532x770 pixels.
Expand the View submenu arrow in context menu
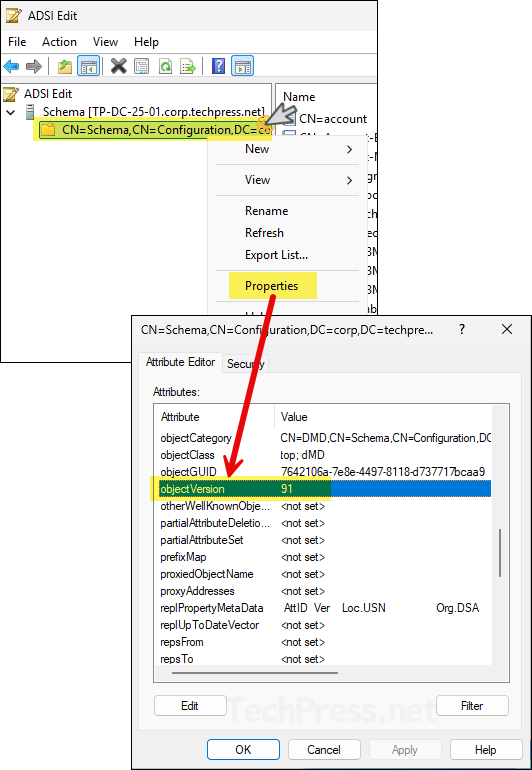(x=349, y=180)
